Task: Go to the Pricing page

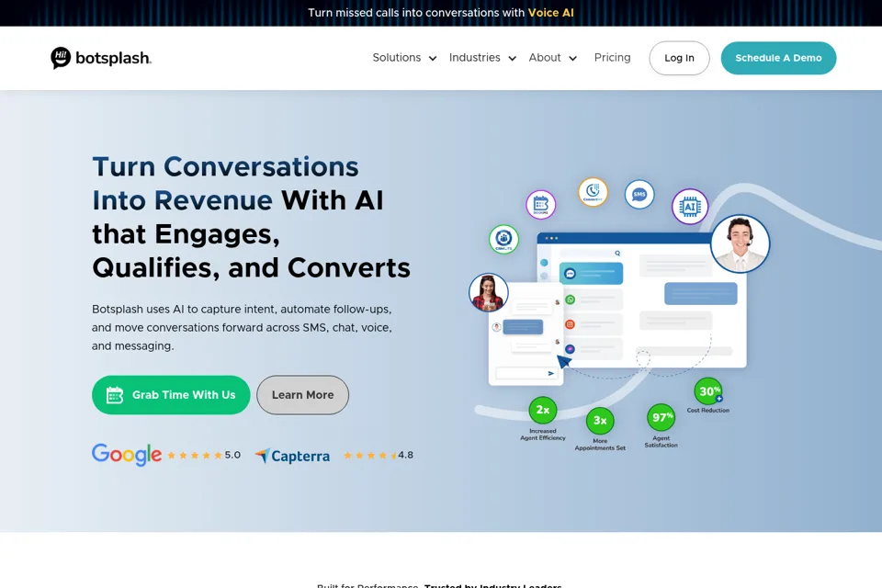Action: (x=613, y=58)
